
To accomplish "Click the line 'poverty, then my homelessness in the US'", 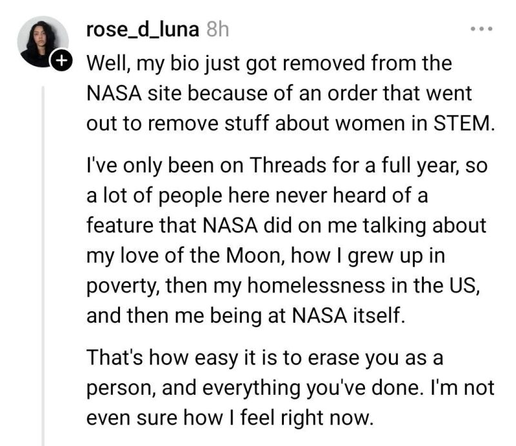I will tap(283, 286).
